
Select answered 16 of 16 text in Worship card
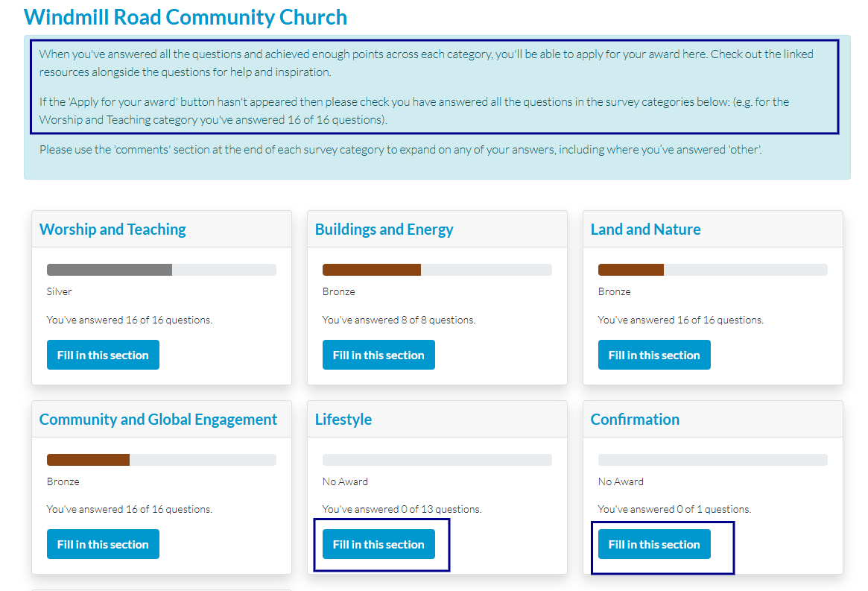point(130,320)
